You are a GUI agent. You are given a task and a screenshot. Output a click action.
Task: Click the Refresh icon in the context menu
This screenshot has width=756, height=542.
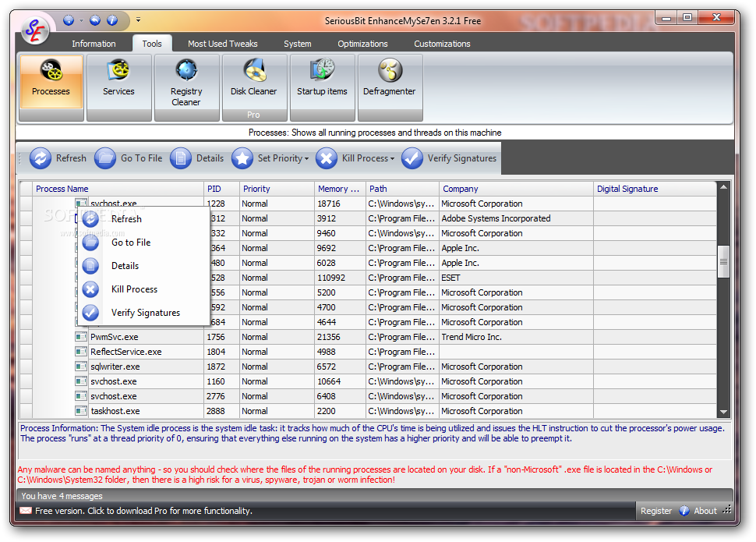[x=90, y=219]
